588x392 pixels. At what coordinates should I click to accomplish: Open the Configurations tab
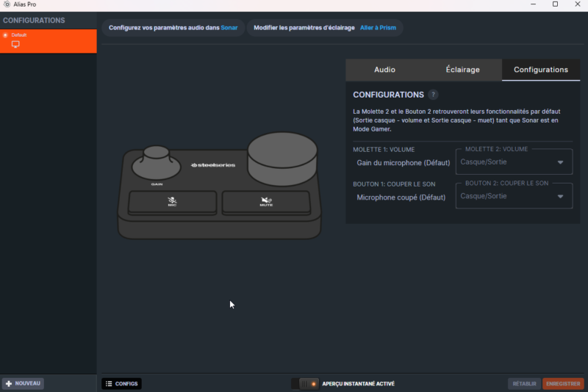point(540,70)
